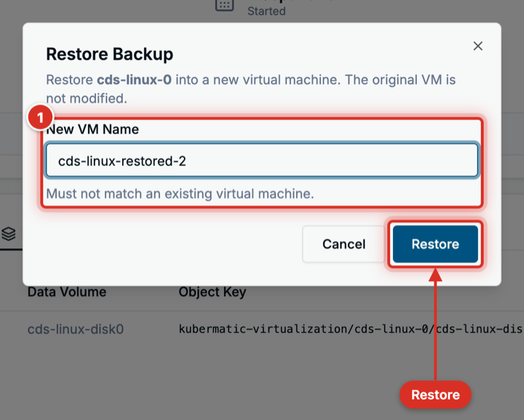Screen dimensions: 524x420
Task: Click the New VM Name label
Action: tap(92, 130)
